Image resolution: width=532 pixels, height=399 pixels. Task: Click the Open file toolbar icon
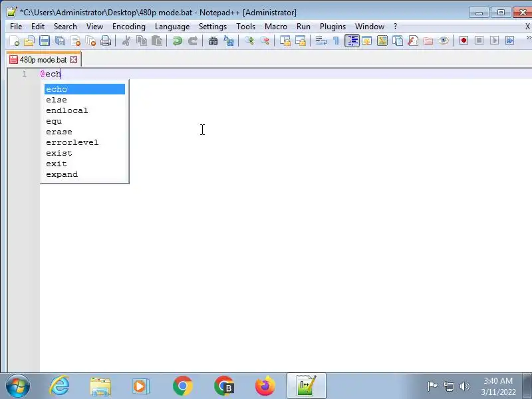29,41
